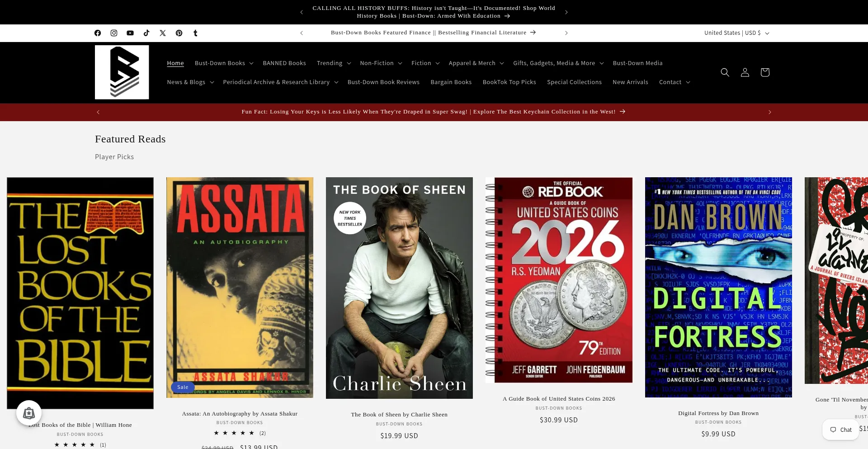Expand the Contact menu
The width and height of the screenshot is (868, 449).
click(x=675, y=82)
